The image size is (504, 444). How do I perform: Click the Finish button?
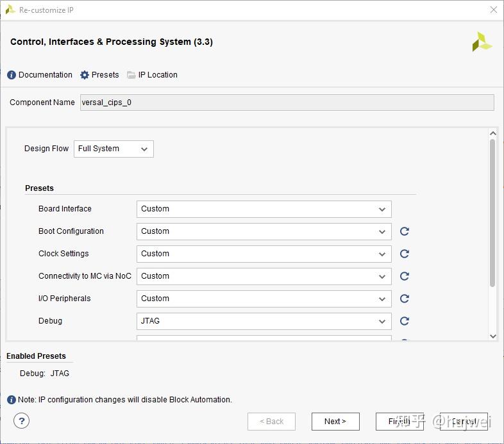click(399, 422)
